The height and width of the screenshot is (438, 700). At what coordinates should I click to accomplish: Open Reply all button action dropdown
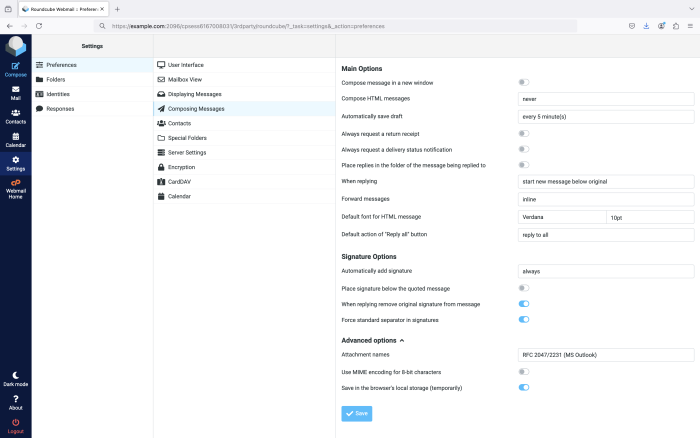(x=606, y=235)
